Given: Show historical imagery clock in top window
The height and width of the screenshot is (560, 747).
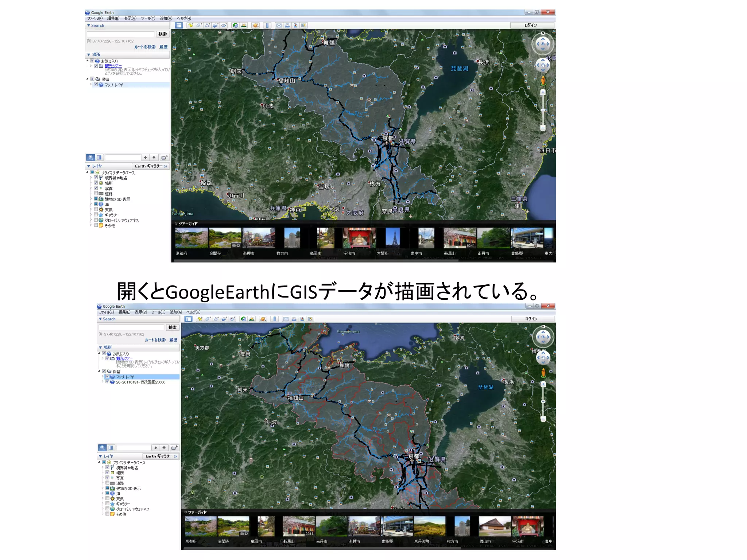Looking at the screenshot, I should [x=235, y=26].
